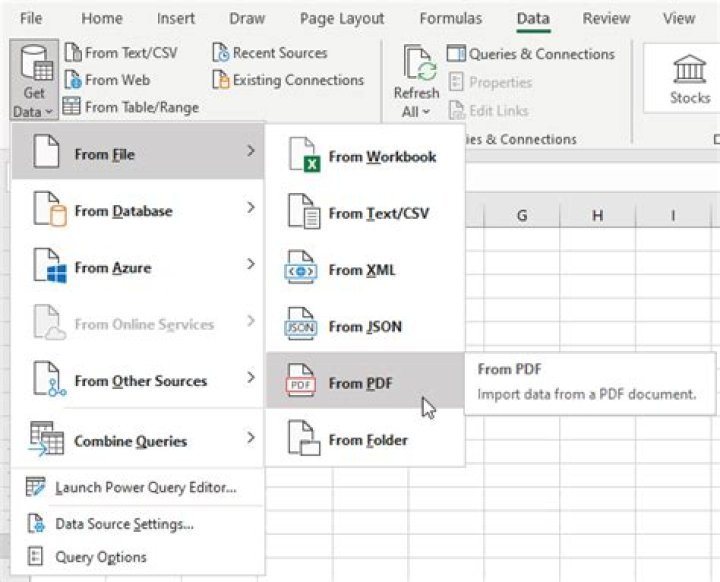Select column H header

[597, 215]
